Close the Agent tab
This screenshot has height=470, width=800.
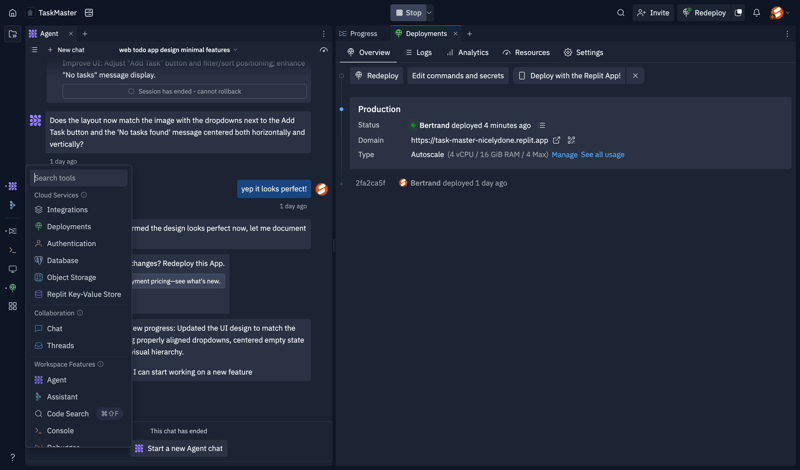[x=71, y=34]
